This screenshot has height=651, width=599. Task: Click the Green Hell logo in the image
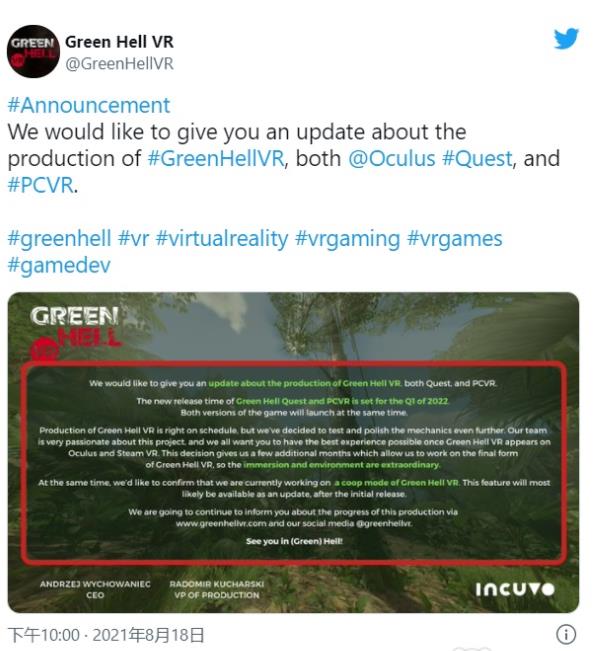75,332
